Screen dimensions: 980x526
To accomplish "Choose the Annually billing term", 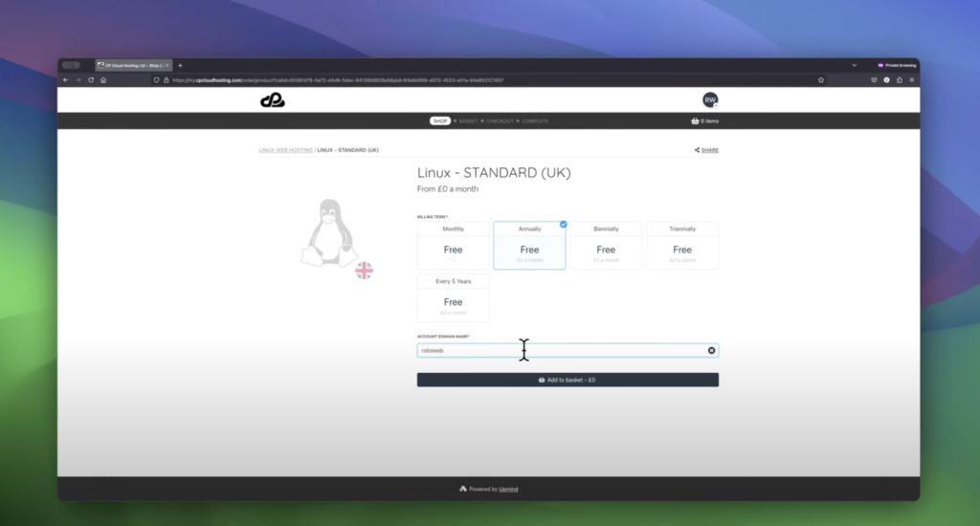I will [x=529, y=246].
